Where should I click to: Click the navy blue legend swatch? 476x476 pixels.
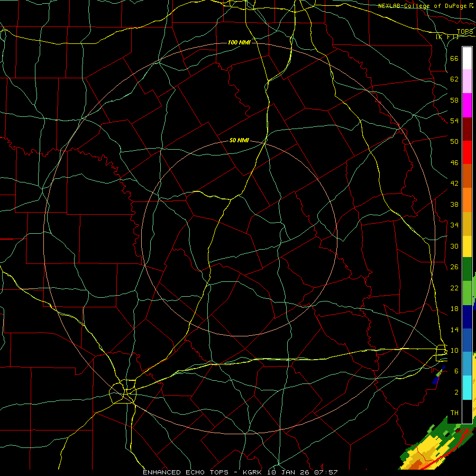click(x=467, y=317)
